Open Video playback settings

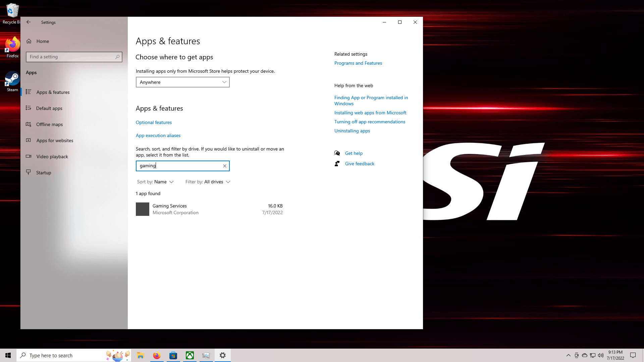click(x=52, y=157)
